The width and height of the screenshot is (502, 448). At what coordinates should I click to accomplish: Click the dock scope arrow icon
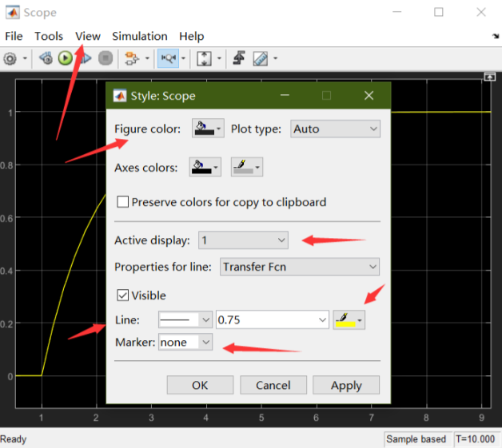(x=496, y=36)
